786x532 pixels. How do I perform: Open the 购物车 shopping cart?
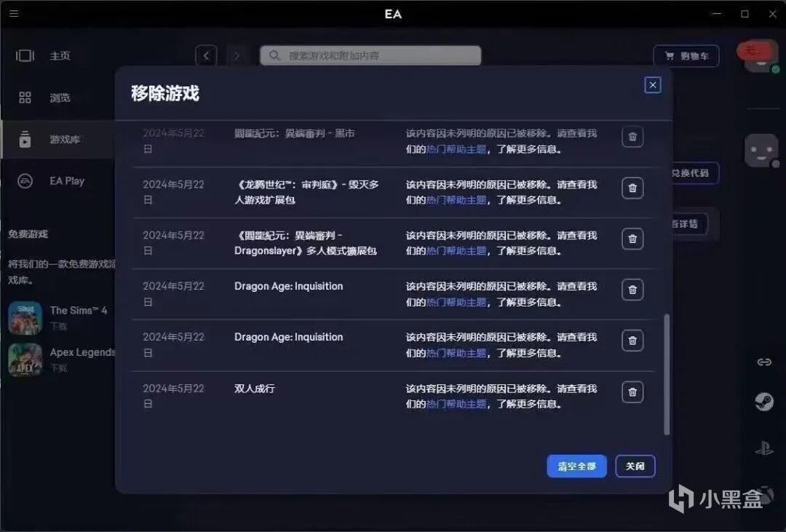tap(686, 55)
